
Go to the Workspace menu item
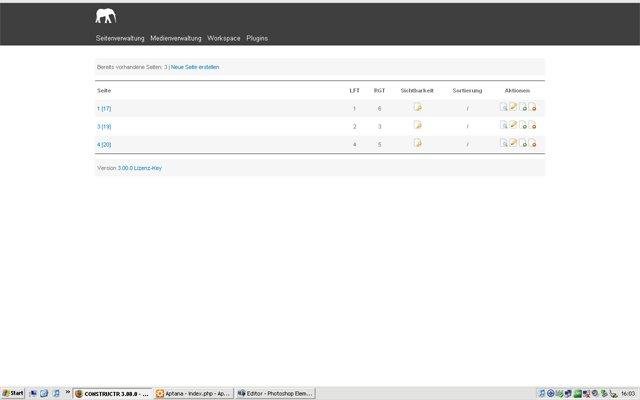click(224, 38)
